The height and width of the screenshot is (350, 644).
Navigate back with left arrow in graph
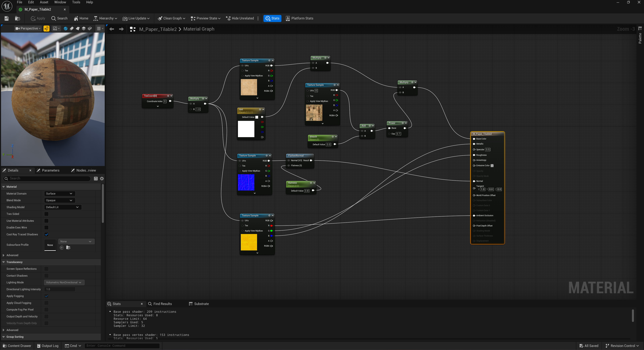click(112, 29)
